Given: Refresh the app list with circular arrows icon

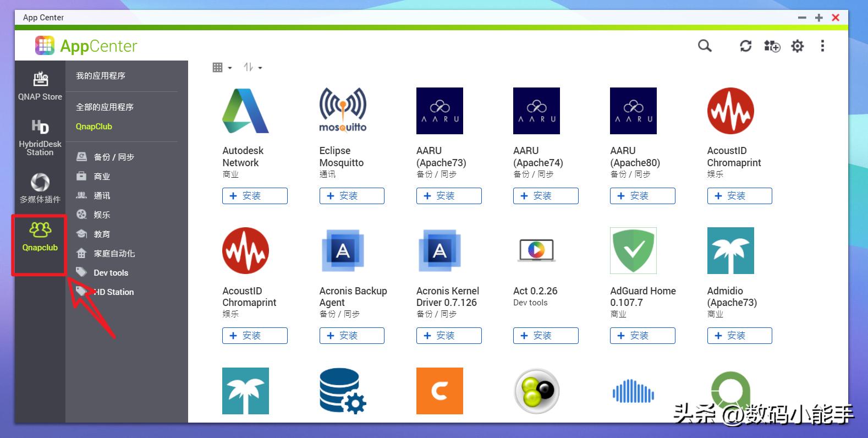Looking at the screenshot, I should [x=745, y=46].
